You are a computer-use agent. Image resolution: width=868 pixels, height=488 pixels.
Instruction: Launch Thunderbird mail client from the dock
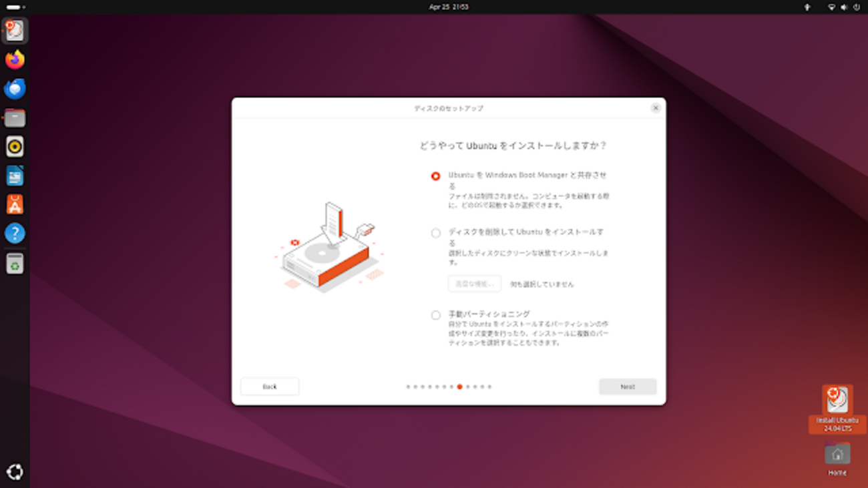tap(15, 88)
